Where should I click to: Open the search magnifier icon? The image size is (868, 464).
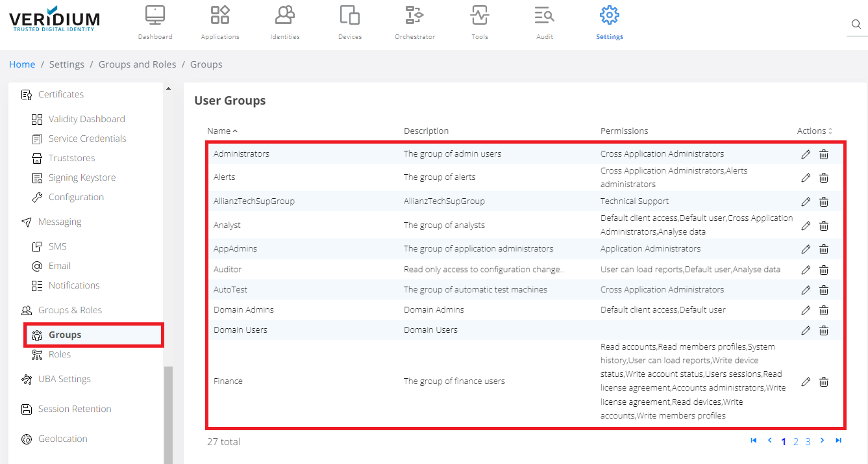click(856, 25)
